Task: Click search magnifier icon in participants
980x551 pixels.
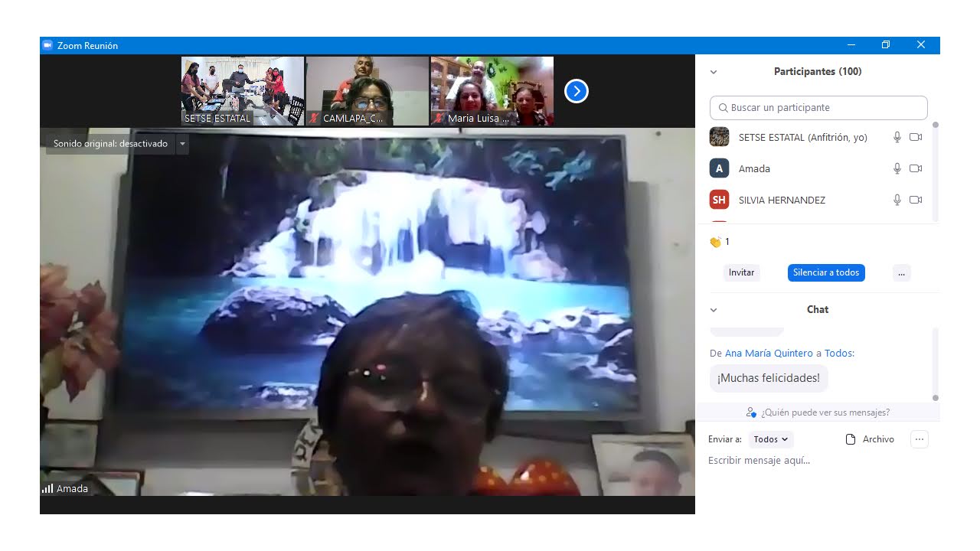Action: (x=724, y=108)
